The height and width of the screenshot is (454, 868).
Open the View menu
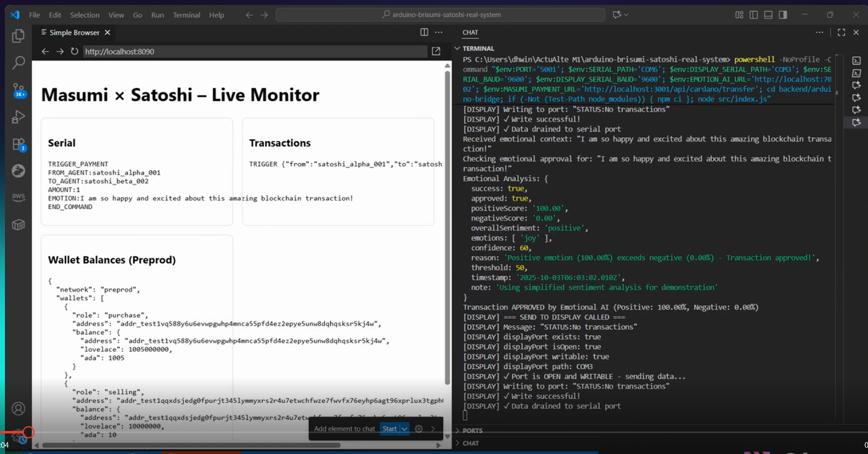[116, 15]
